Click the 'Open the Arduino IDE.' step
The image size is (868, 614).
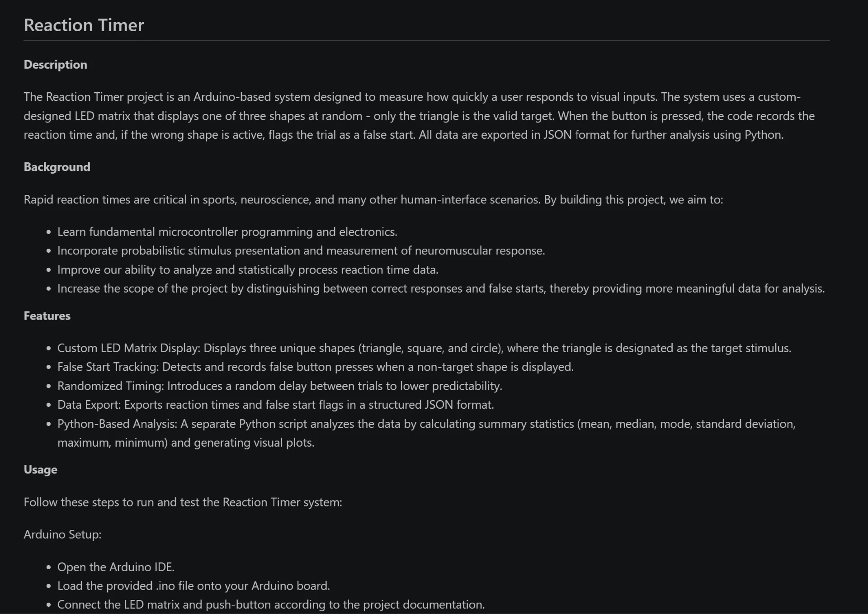pos(116,567)
